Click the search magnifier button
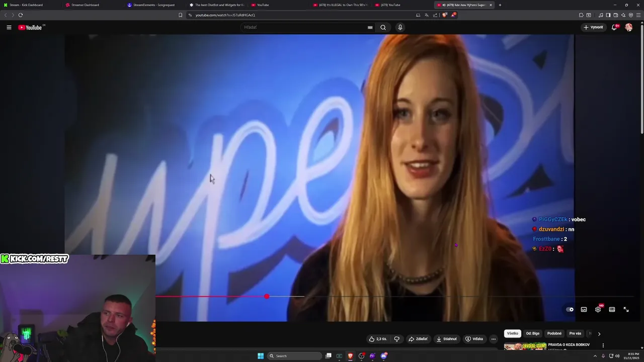 tap(383, 27)
